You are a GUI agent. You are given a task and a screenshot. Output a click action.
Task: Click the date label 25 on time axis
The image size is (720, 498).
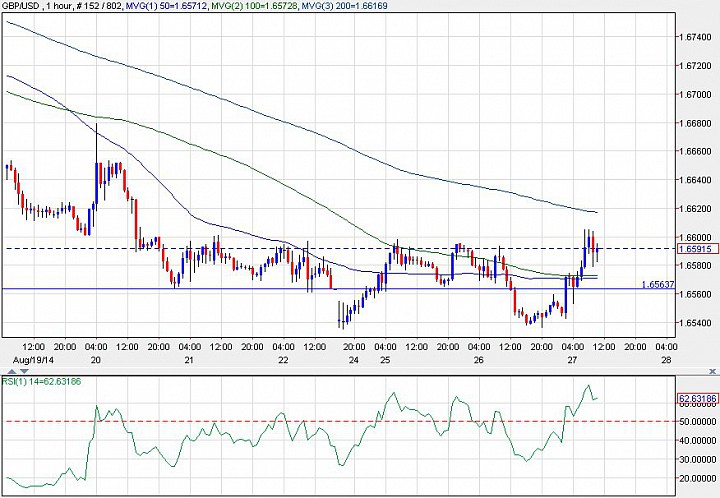pos(385,360)
